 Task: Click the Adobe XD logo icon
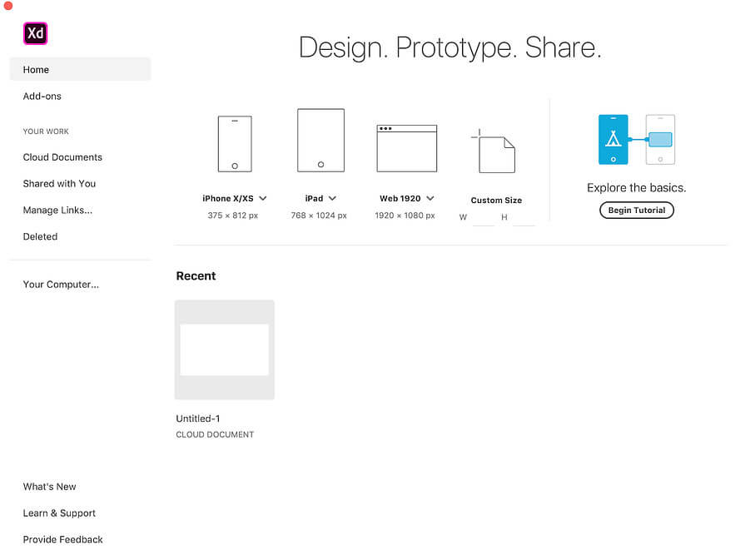pos(34,33)
